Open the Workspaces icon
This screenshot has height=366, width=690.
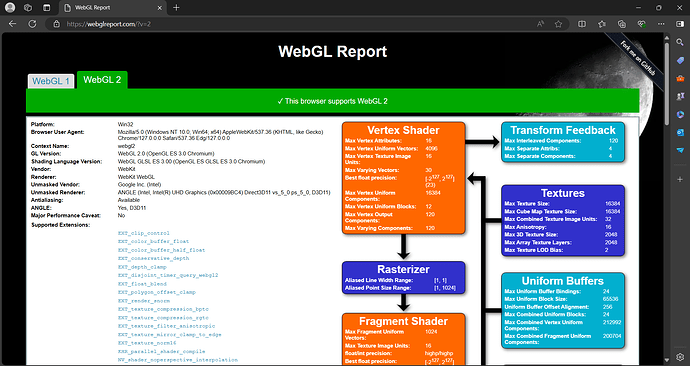pyautogui.click(x=28, y=7)
